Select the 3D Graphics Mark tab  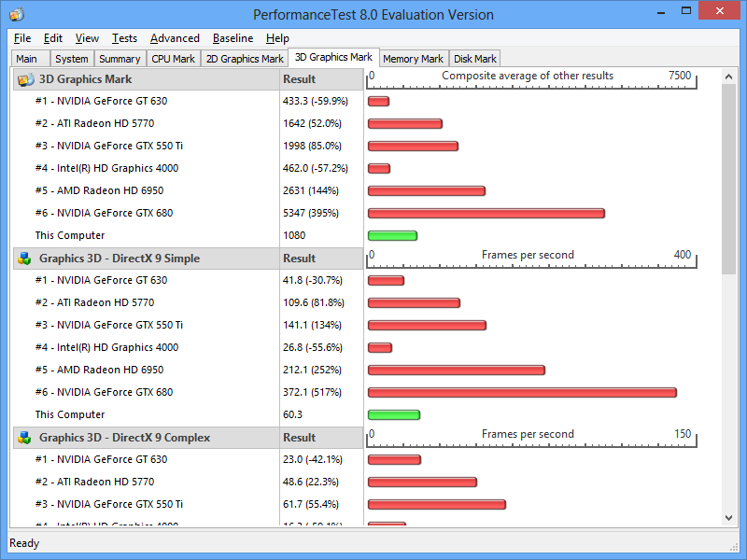(x=333, y=57)
